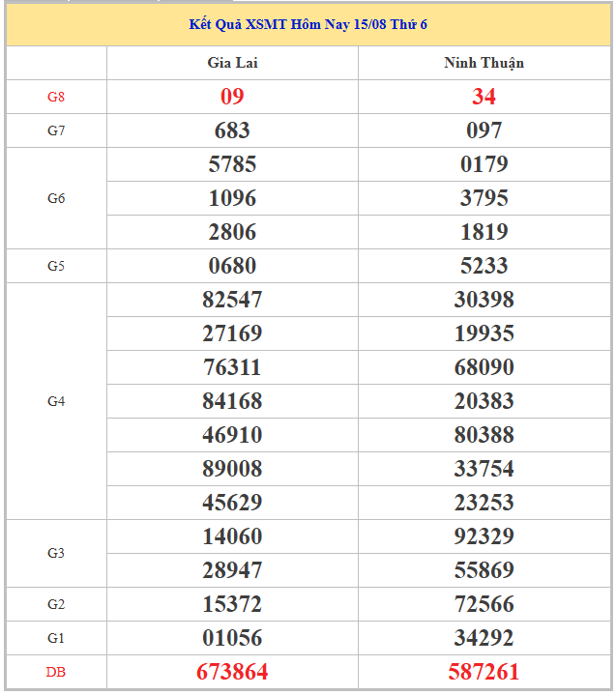The image size is (616, 695).
Task: Click Ninh Thuận G8 result 34
Action: point(484,97)
